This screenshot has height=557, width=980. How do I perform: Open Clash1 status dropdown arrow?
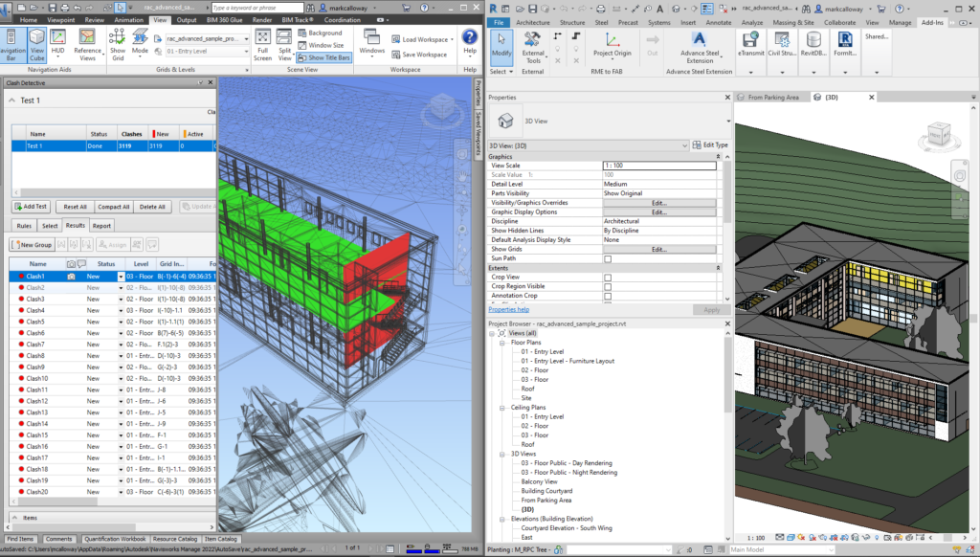click(121, 277)
